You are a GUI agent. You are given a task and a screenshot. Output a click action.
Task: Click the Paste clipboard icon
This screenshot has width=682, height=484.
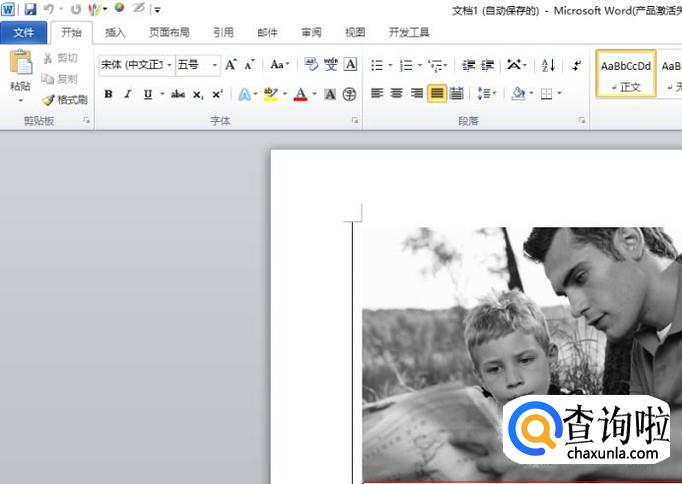pos(20,64)
